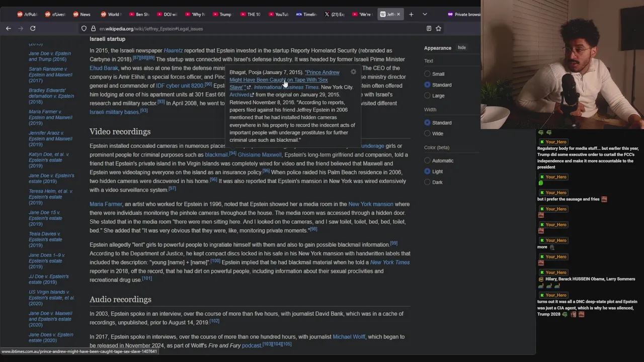Open the Ehud Barak link
The image size is (644, 362).
coord(104,68)
